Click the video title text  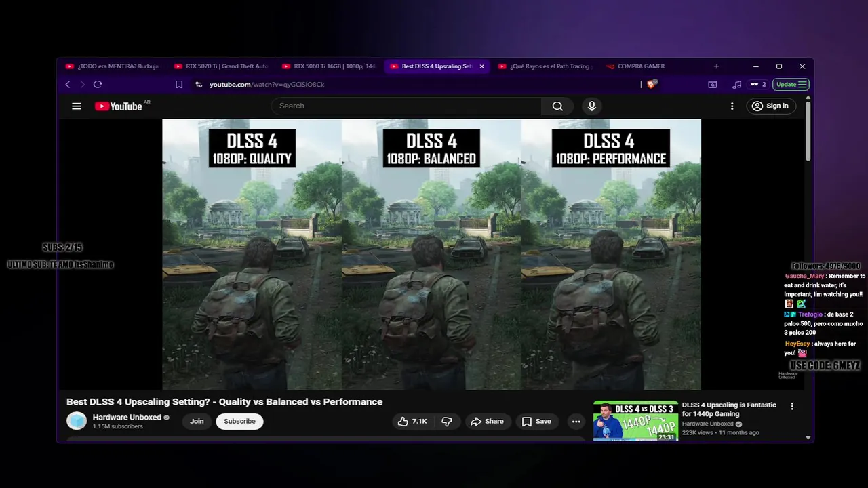tap(224, 401)
